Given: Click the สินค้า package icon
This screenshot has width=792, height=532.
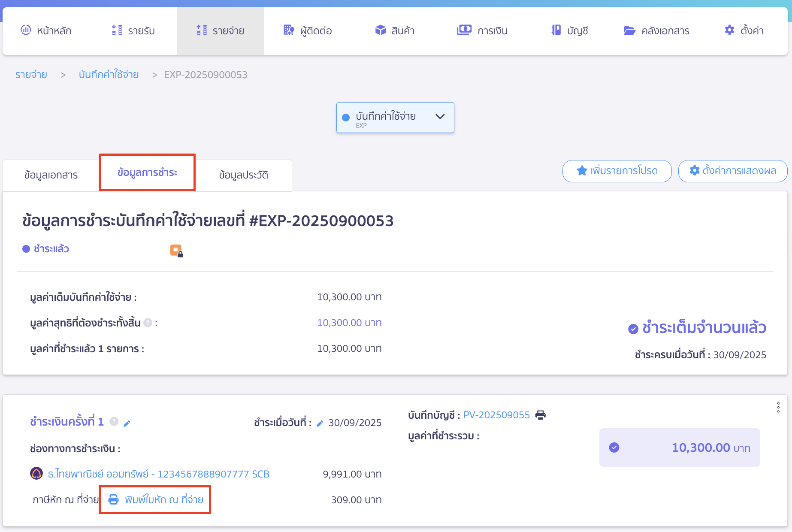Looking at the screenshot, I should coord(380,30).
